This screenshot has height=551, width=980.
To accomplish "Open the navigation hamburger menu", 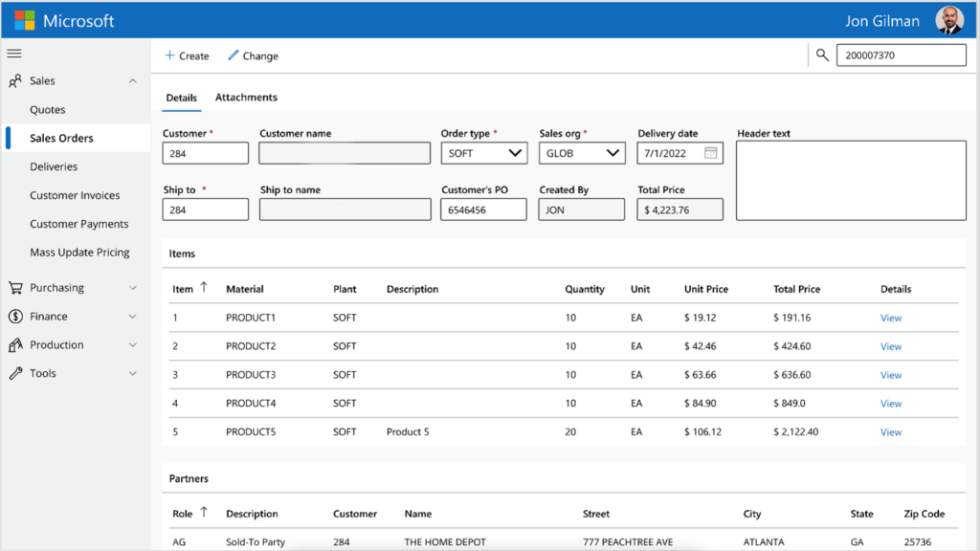I will (13, 54).
